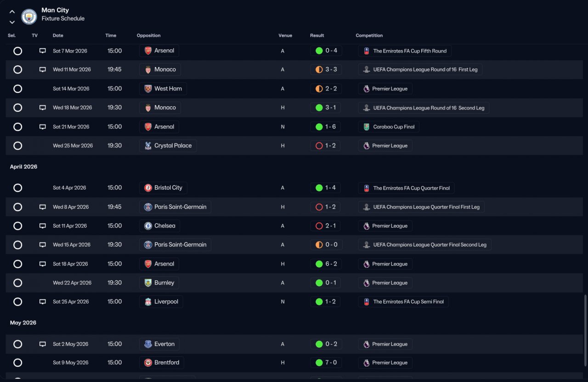Select the West Ham fixture radio button
This screenshot has width=588, height=382.
[x=17, y=89]
